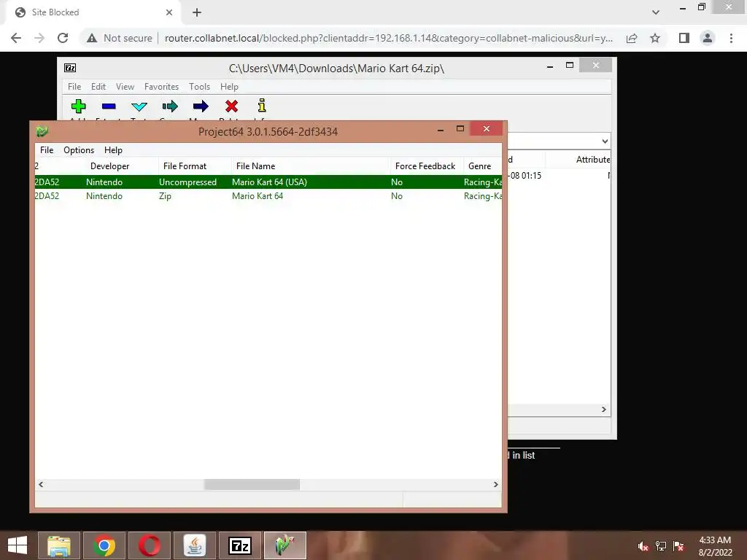This screenshot has width=747, height=560.
Task: Go back in Chrome
Action: pos(16,38)
